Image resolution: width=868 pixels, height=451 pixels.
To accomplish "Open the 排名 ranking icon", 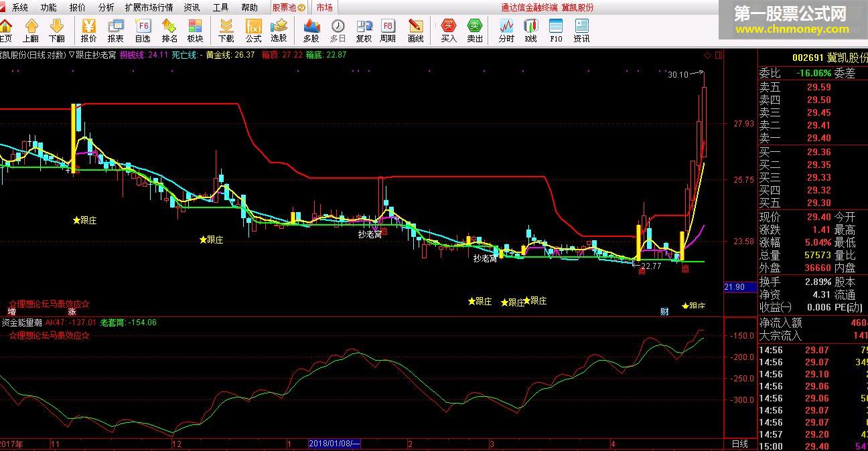I will (x=169, y=30).
